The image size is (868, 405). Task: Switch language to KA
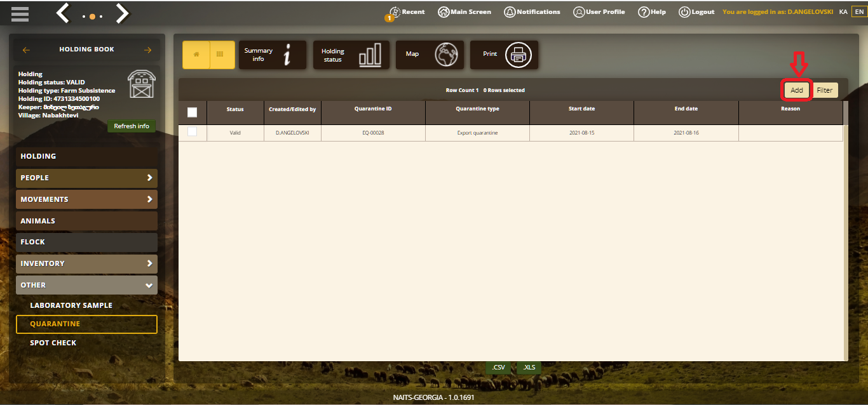(843, 12)
